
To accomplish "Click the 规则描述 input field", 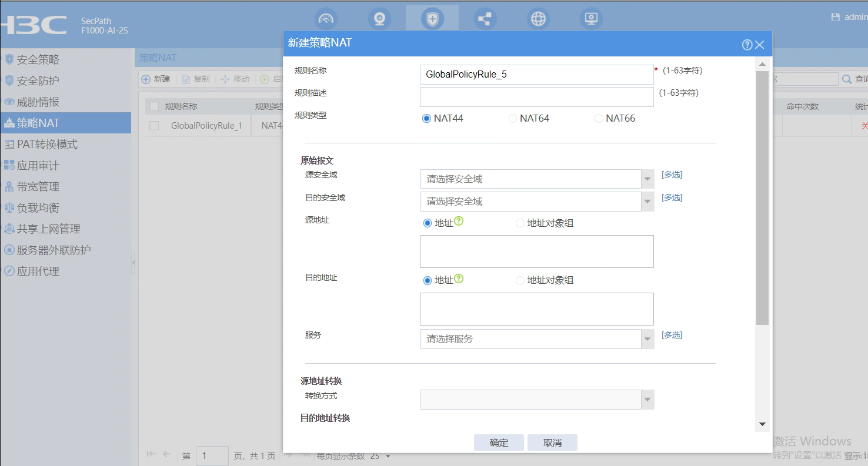I will [x=537, y=97].
